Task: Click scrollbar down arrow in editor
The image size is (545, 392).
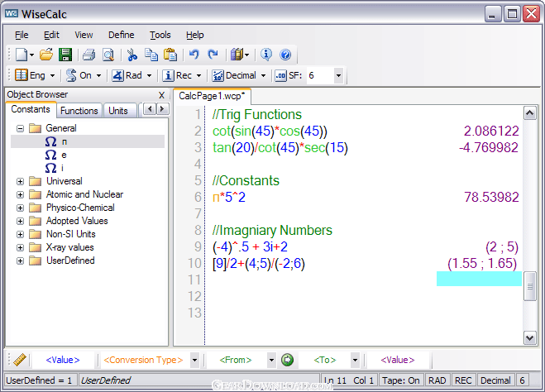Action: click(530, 337)
